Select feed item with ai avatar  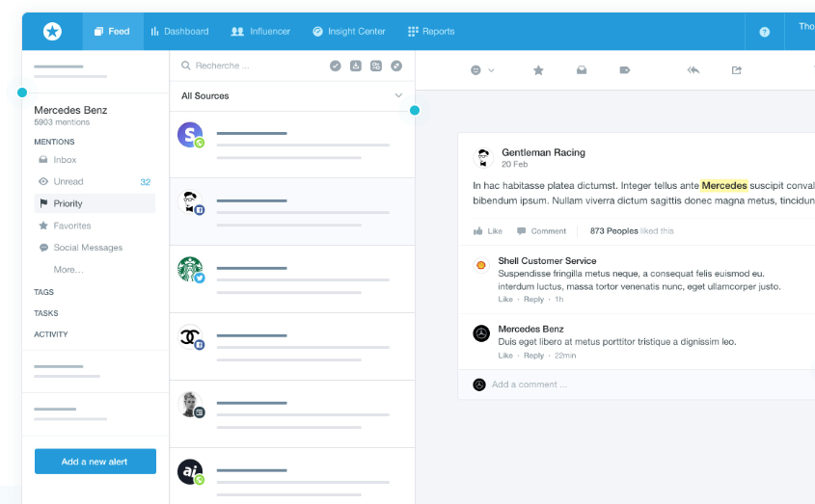pyautogui.click(x=292, y=476)
